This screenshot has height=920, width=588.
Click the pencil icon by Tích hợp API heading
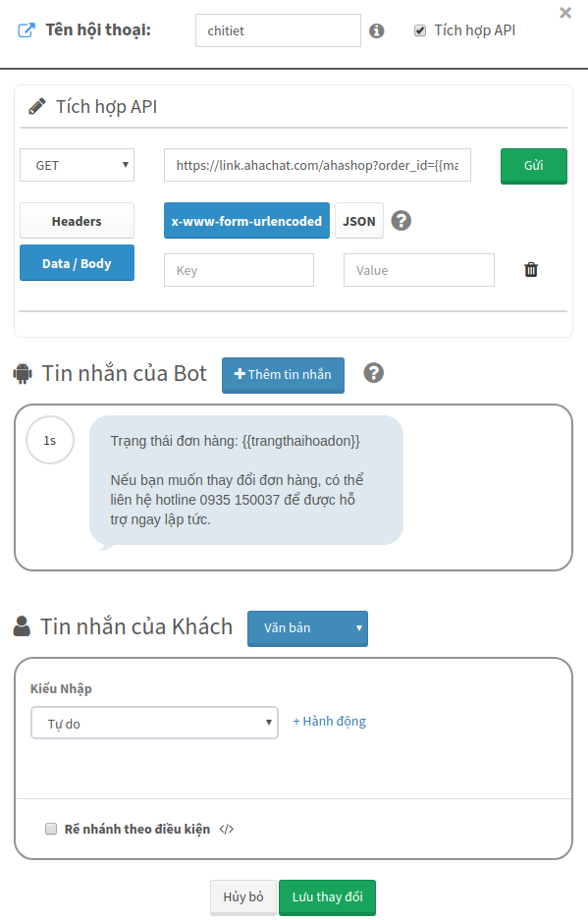(37, 107)
